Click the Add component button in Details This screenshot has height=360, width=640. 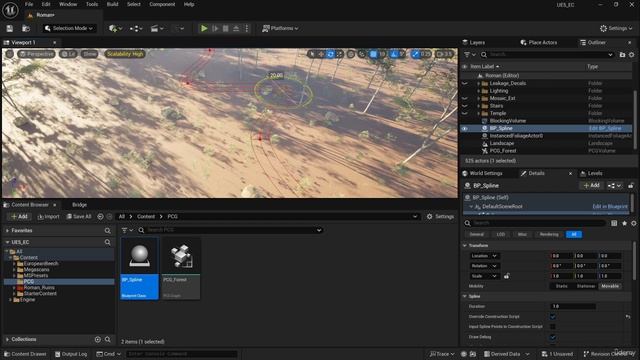click(591, 185)
